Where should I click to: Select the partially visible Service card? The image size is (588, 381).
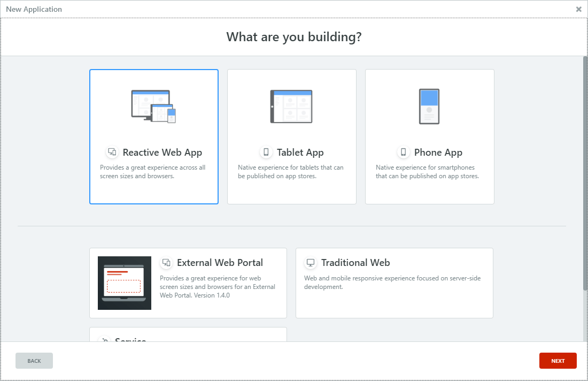point(188,334)
